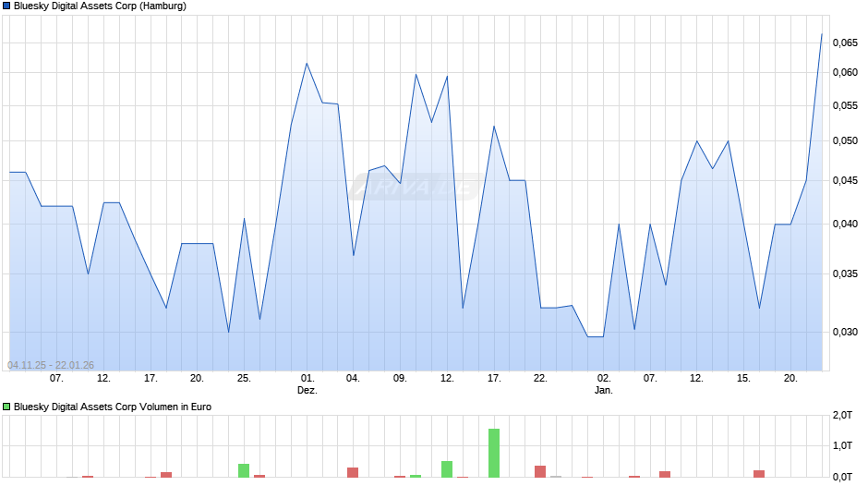
Task: Click the 2,0T volume axis label
Action: 842,415
